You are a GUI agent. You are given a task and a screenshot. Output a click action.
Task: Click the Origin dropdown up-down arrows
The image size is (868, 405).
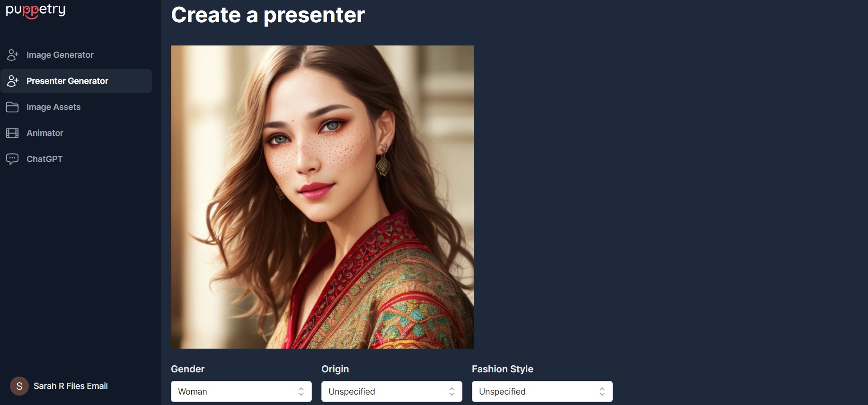tap(452, 392)
